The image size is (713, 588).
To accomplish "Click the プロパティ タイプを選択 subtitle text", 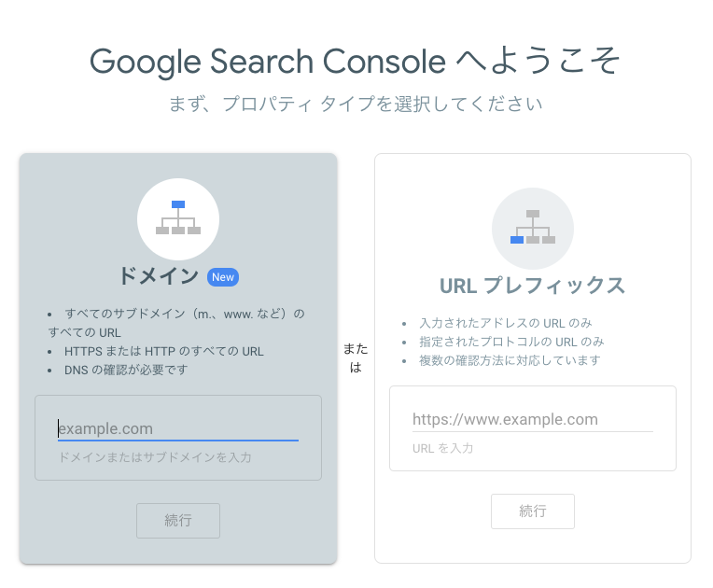I will point(355,105).
